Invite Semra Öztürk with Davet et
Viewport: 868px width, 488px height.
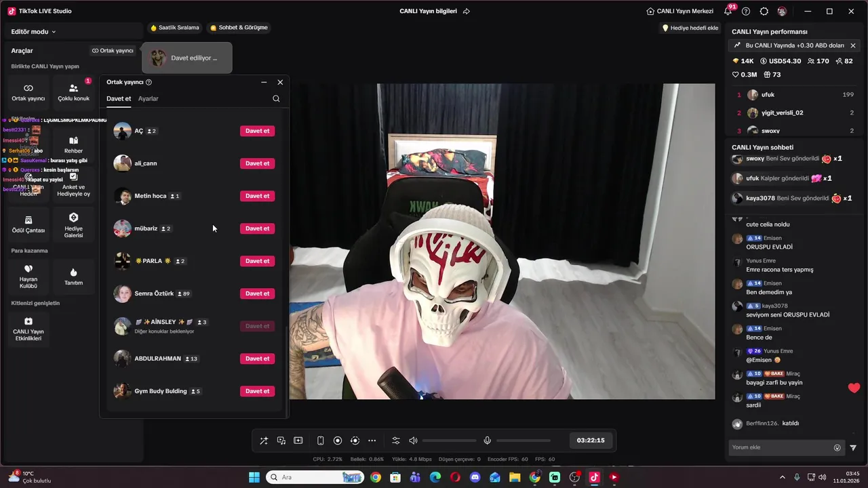point(257,293)
